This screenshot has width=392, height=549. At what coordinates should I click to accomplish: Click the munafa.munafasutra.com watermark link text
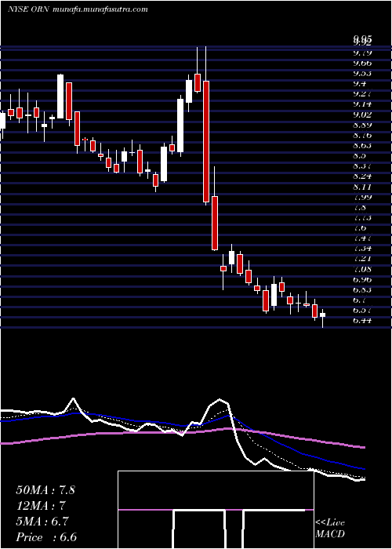pos(100,9)
